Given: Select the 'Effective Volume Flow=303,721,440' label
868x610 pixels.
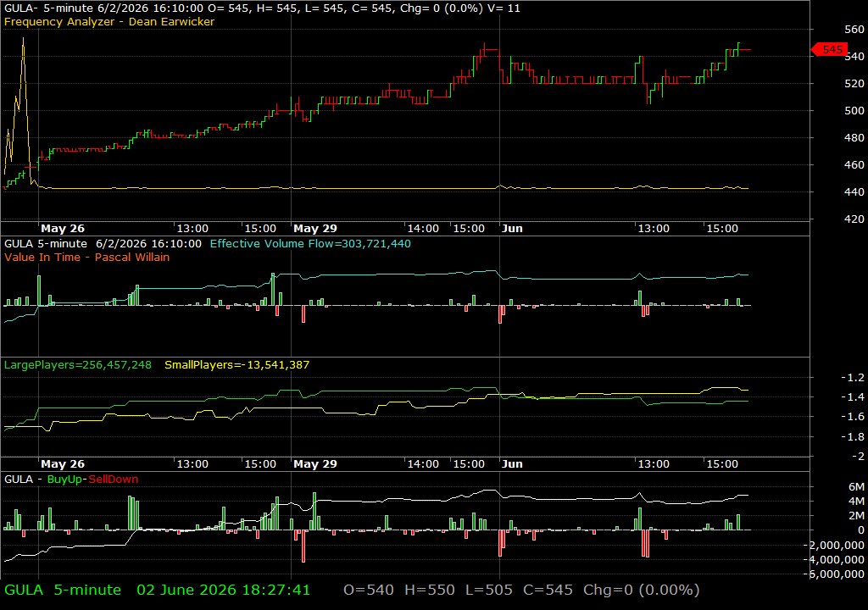Looking at the screenshot, I should [310, 243].
